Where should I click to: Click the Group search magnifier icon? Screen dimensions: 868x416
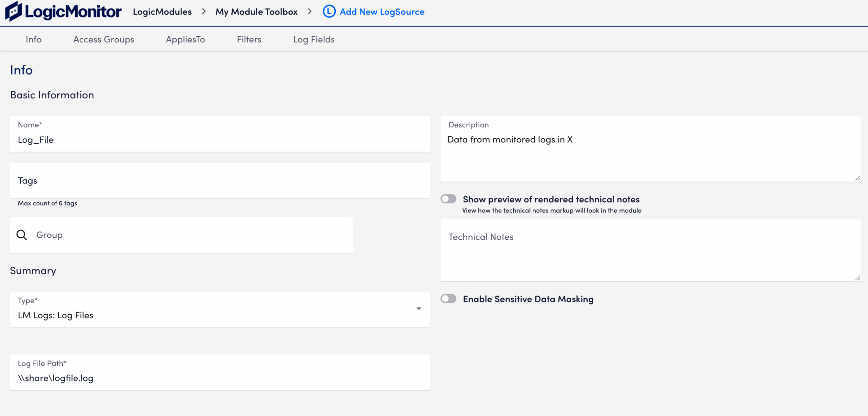[x=22, y=235]
